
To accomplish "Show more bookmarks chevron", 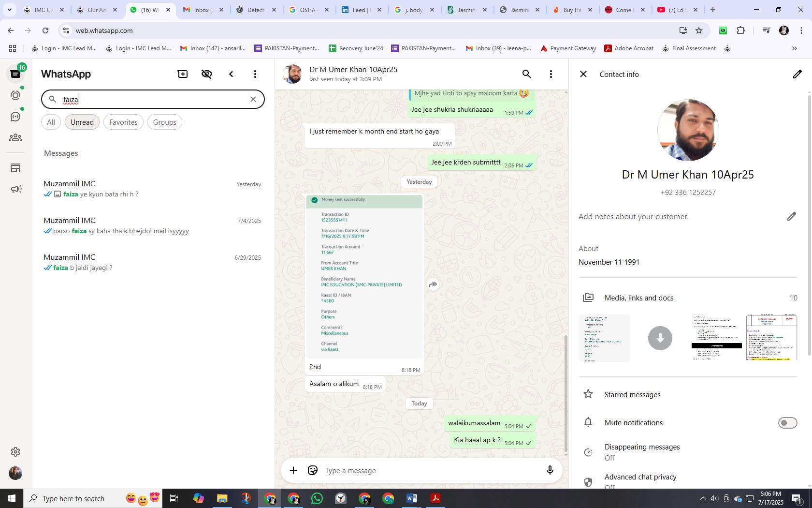I will (794, 48).
